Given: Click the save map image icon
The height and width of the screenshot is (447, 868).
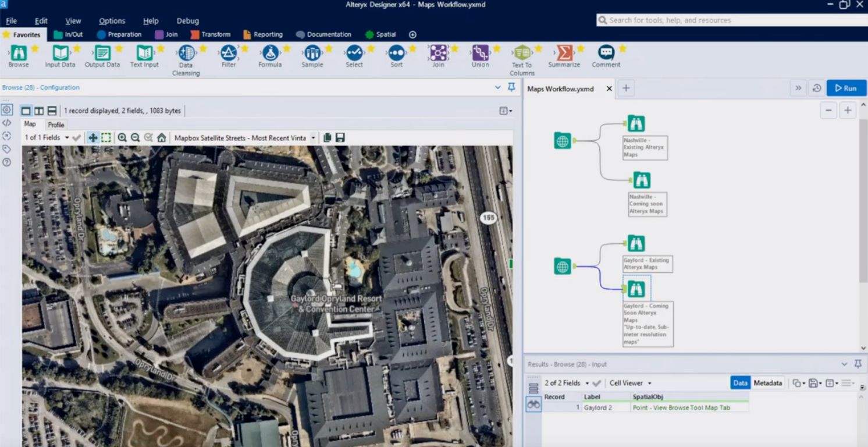Looking at the screenshot, I should coord(340,137).
